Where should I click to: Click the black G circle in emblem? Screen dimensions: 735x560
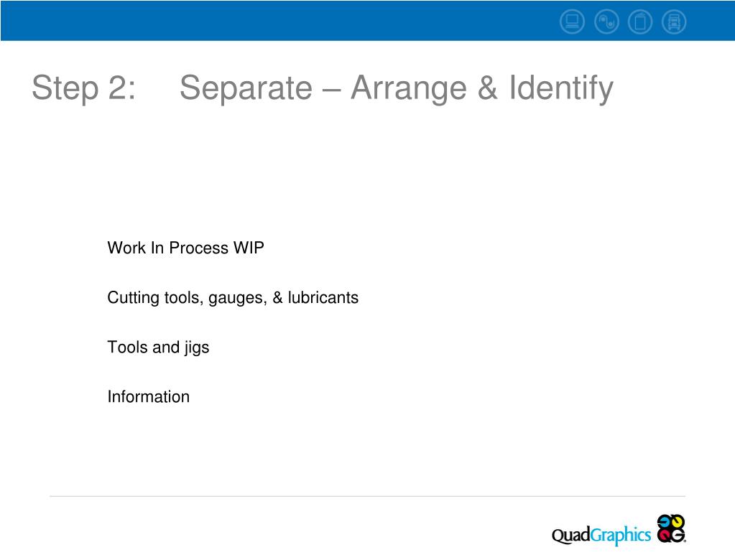click(x=678, y=535)
